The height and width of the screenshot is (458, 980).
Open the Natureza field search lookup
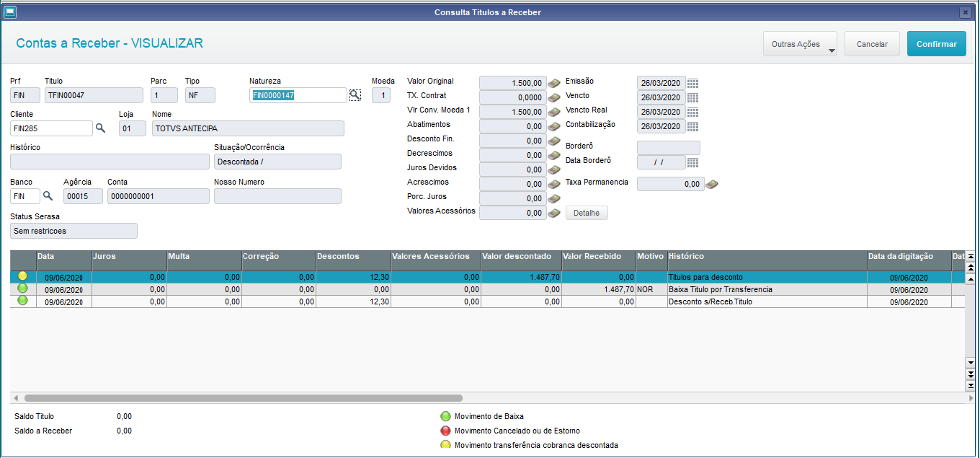click(355, 95)
